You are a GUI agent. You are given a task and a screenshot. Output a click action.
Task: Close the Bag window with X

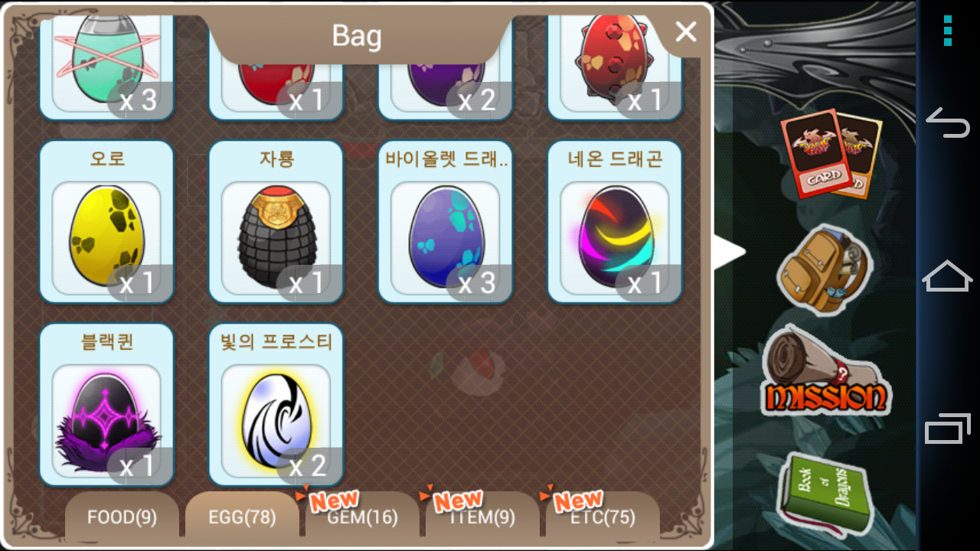click(x=686, y=31)
